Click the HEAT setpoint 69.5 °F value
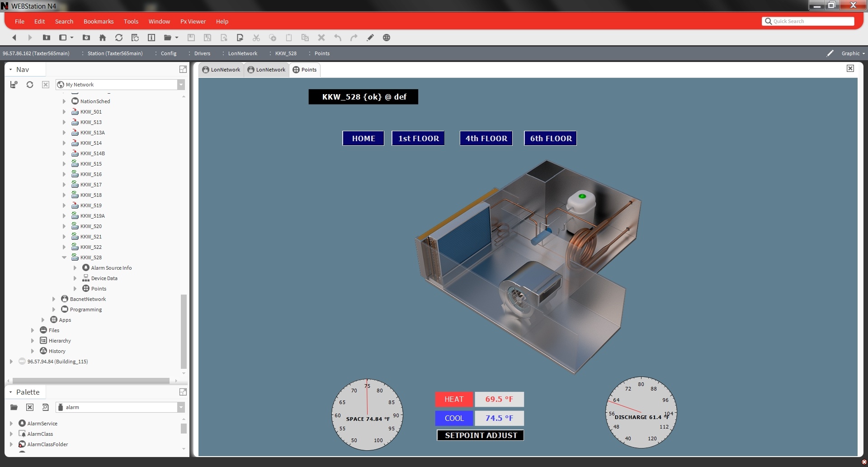This screenshot has height=467, width=868. [x=499, y=399]
